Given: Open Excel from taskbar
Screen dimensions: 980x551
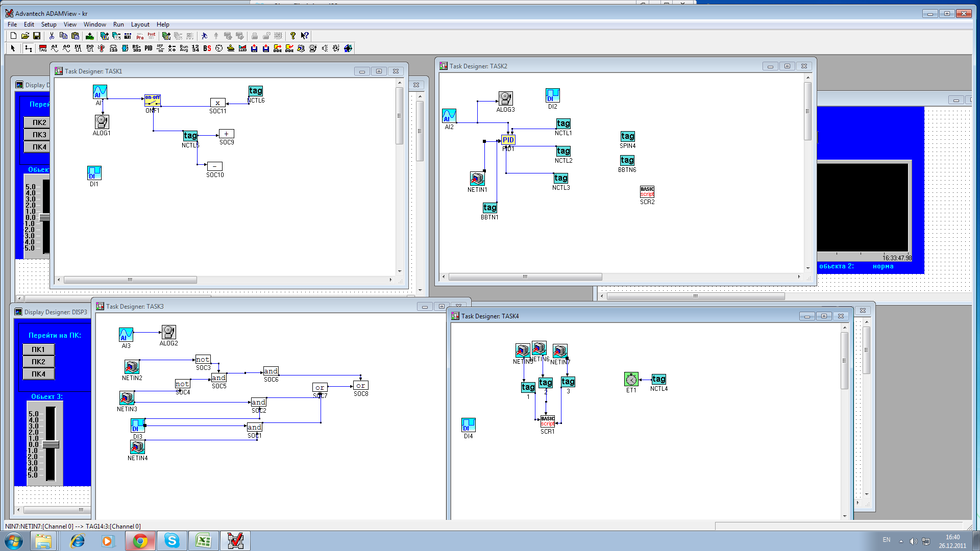Looking at the screenshot, I should tap(204, 541).
